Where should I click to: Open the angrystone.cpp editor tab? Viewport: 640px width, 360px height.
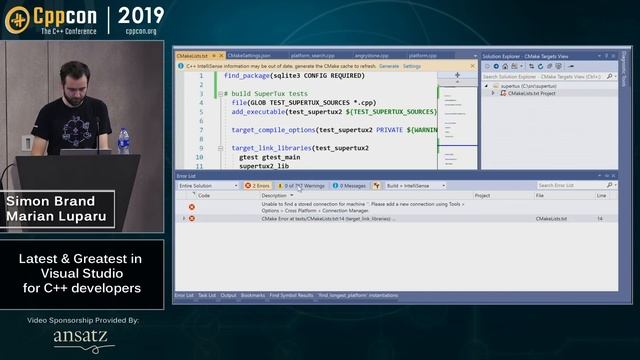pos(371,56)
